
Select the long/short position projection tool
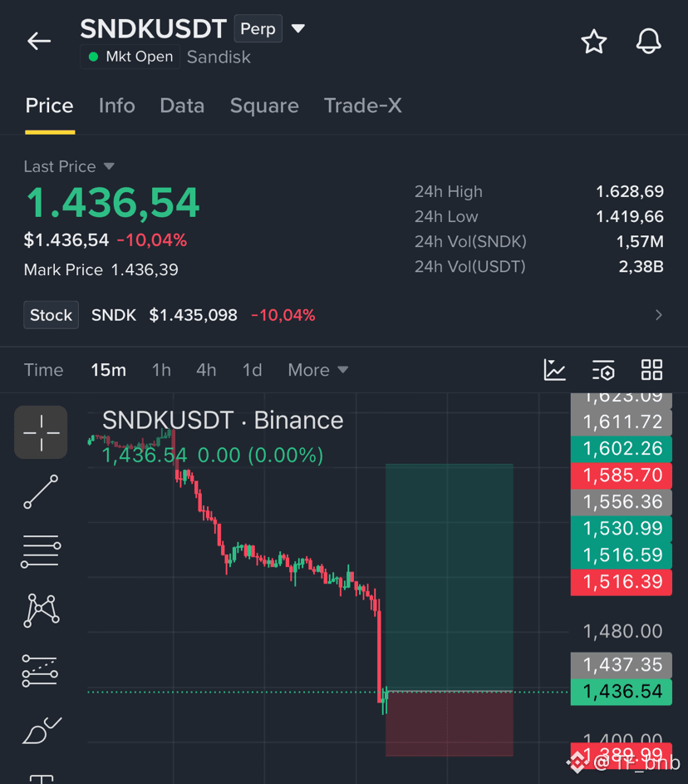point(40,671)
